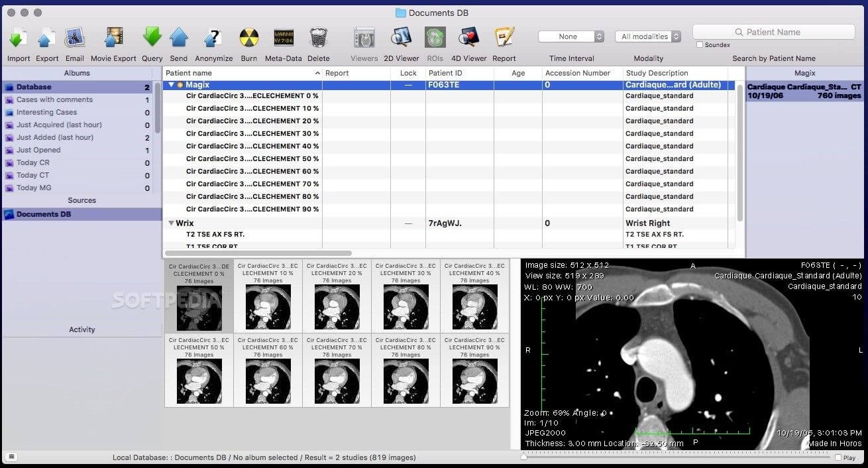Select the Movie Export icon
This screenshot has height=468, width=868.
click(x=113, y=38)
